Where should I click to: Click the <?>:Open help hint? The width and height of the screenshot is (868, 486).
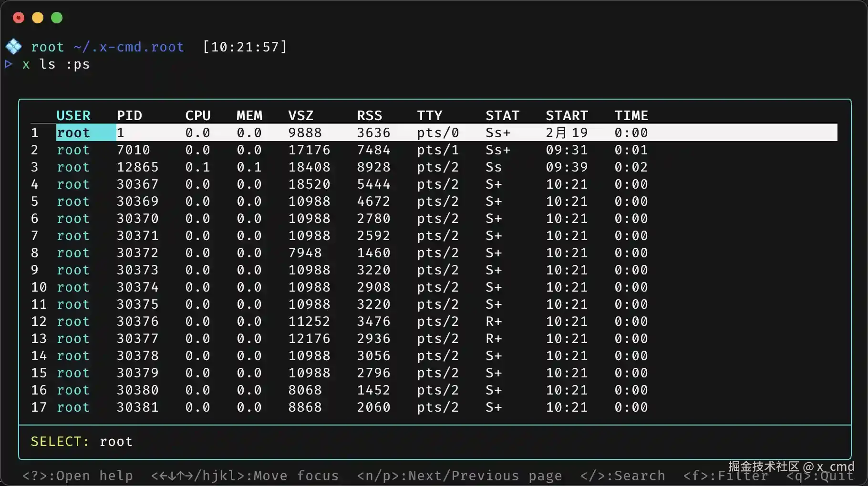[x=78, y=476]
